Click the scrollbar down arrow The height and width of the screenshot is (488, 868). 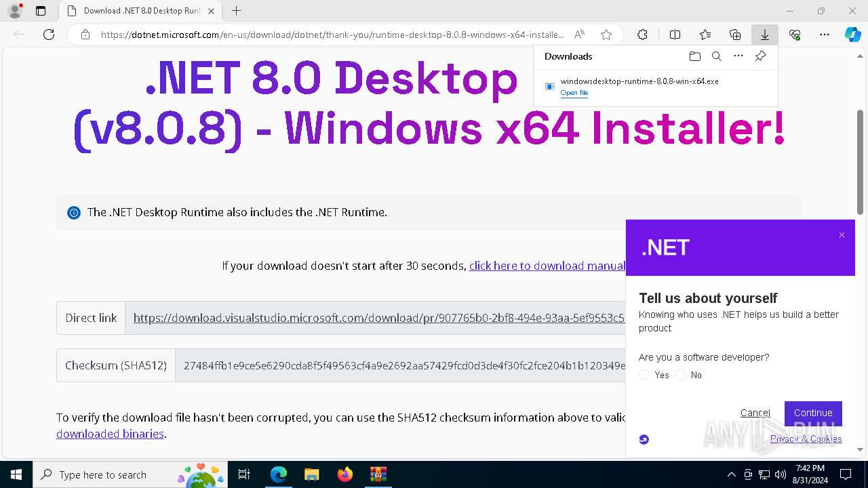860,449
